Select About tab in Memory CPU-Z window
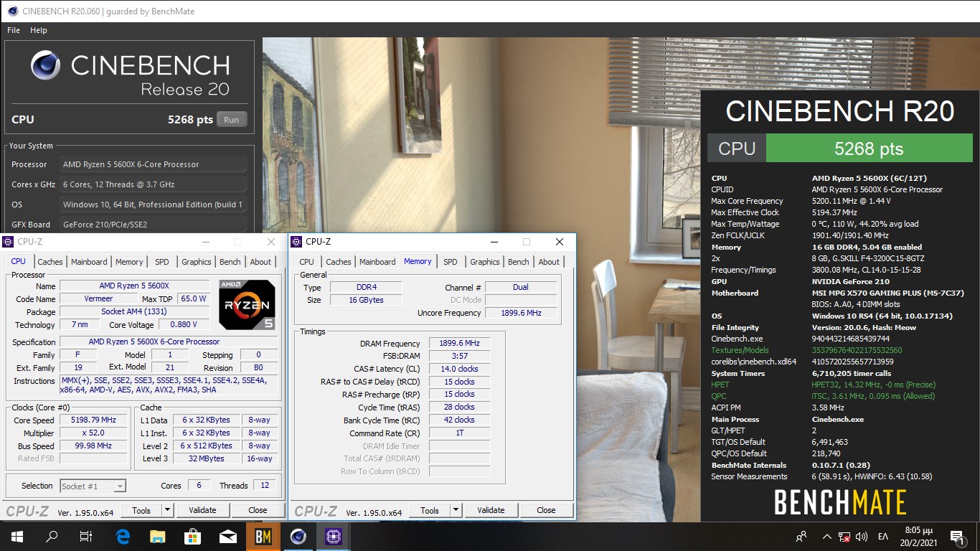 click(x=550, y=262)
